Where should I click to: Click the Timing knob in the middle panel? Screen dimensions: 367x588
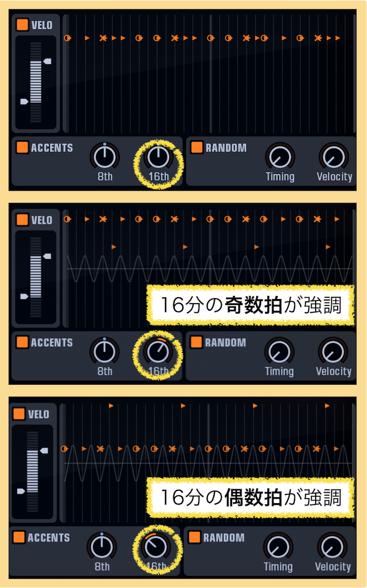(x=279, y=352)
